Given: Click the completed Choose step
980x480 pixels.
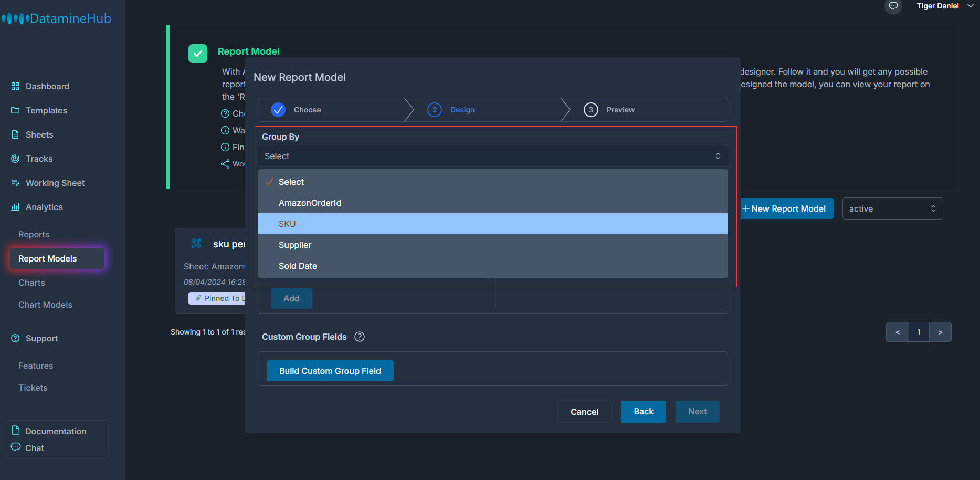Looking at the screenshot, I should click(x=296, y=110).
